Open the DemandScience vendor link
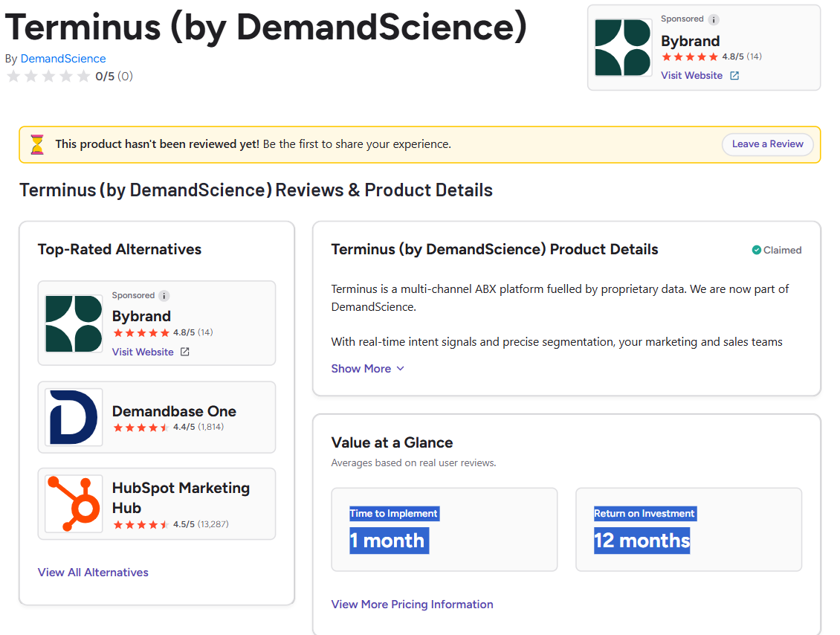The height and width of the screenshot is (635, 840). coord(63,59)
